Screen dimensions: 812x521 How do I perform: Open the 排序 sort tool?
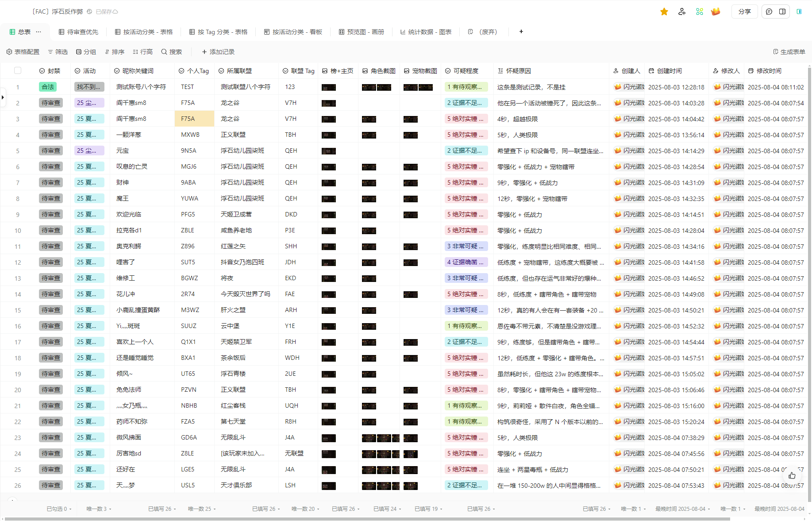[x=115, y=52]
